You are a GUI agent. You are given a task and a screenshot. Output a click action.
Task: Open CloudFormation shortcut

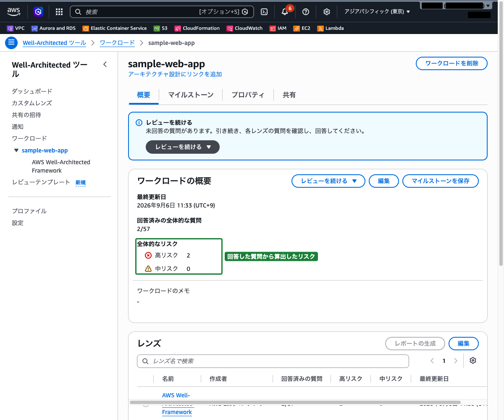coord(197,28)
